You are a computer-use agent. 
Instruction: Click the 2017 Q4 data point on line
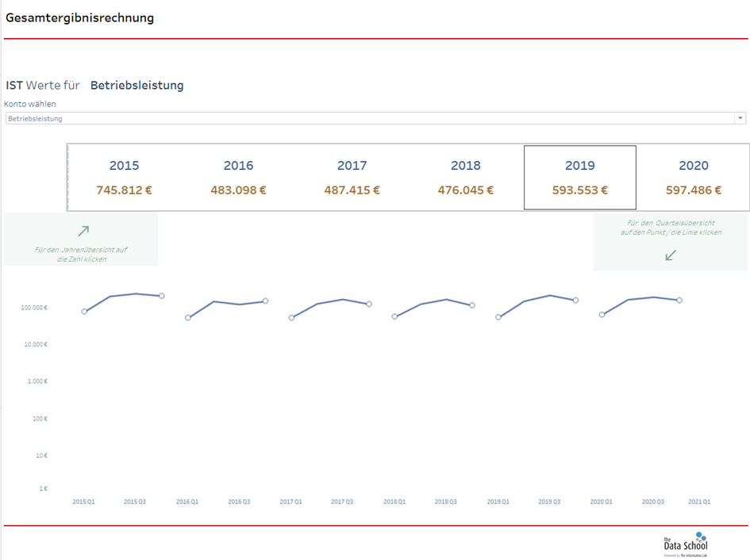(x=369, y=304)
